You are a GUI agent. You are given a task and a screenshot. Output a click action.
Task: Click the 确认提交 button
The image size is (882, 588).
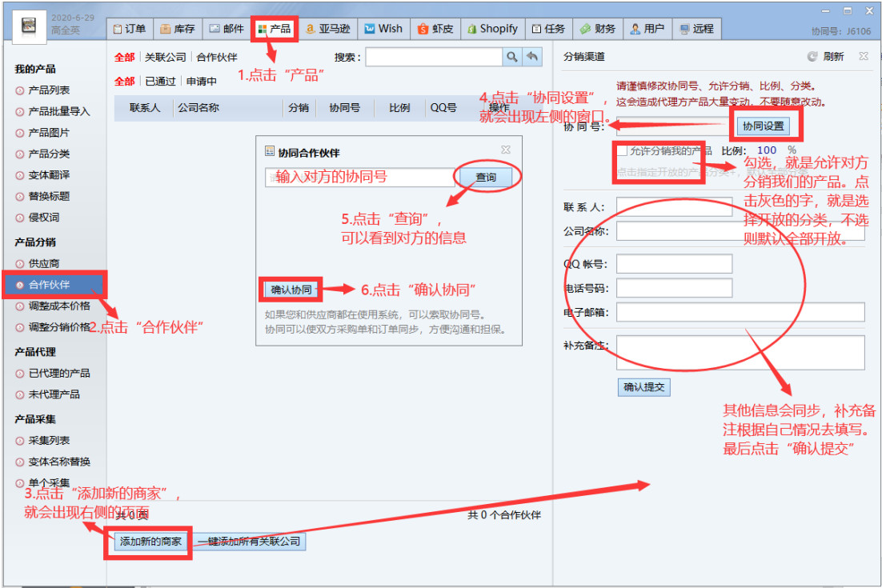point(643,387)
